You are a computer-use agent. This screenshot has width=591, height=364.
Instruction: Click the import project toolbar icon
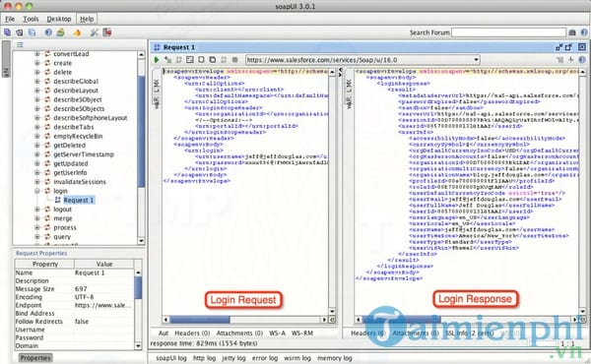(20, 32)
